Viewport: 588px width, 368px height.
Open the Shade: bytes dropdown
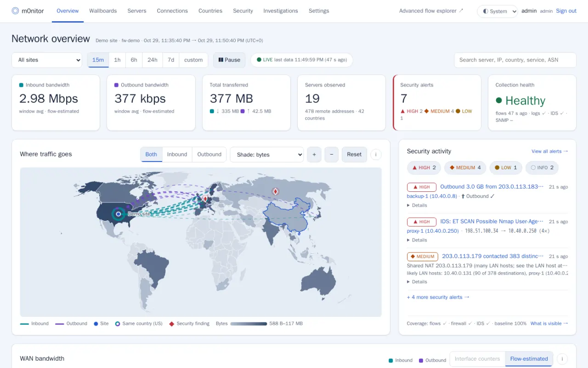(267, 155)
